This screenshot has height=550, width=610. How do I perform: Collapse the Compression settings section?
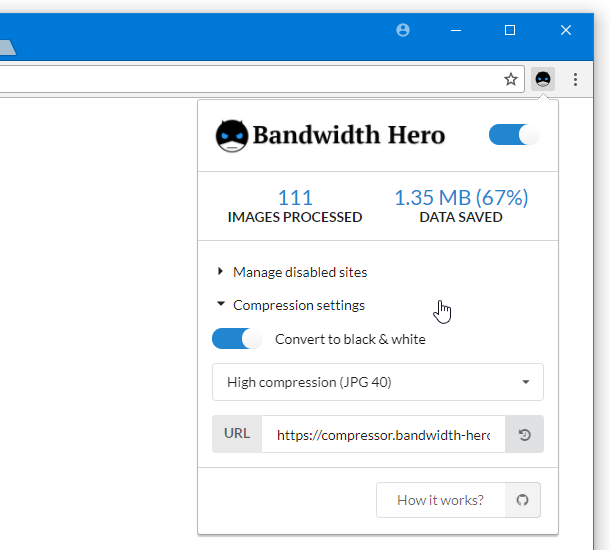pos(291,305)
